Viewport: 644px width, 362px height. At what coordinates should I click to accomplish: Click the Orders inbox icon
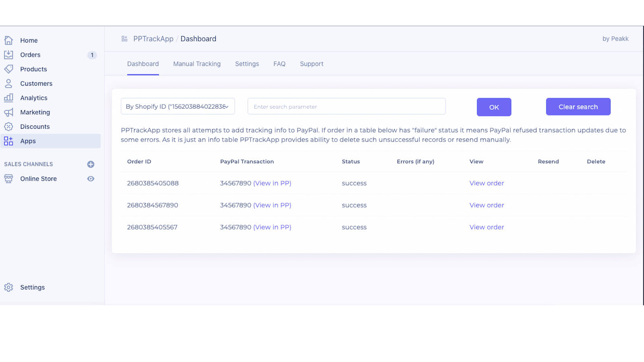8,55
